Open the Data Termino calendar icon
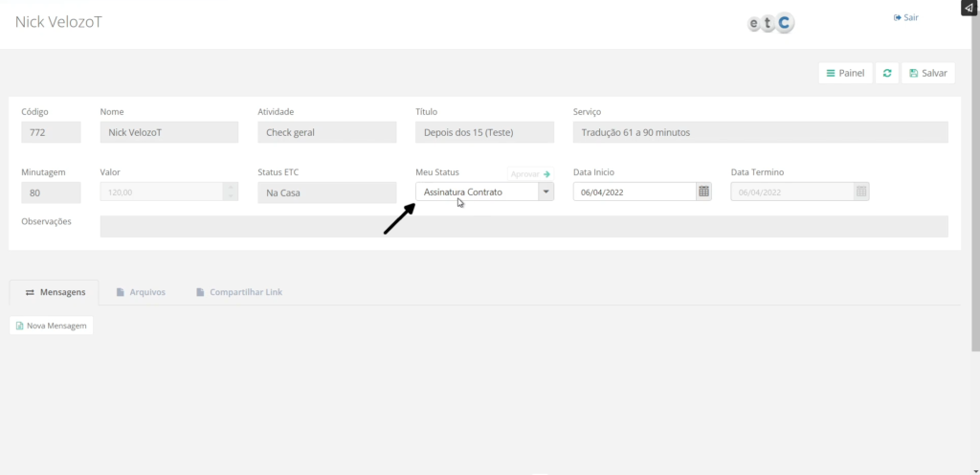 (861, 192)
